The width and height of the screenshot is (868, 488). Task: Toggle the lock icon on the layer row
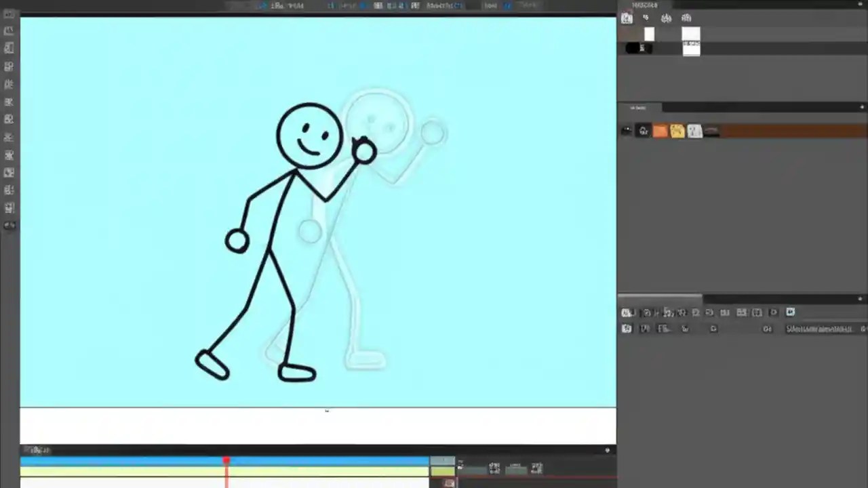coord(643,131)
